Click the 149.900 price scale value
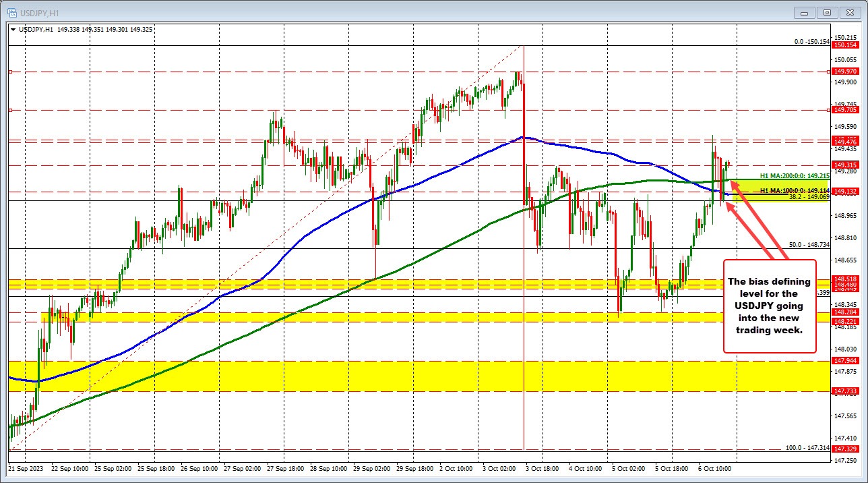868x483 pixels. click(x=844, y=82)
